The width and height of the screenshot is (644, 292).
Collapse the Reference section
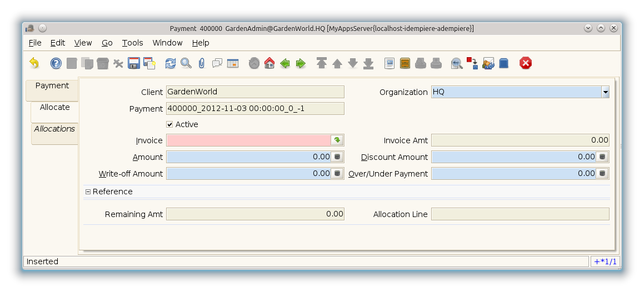click(88, 192)
